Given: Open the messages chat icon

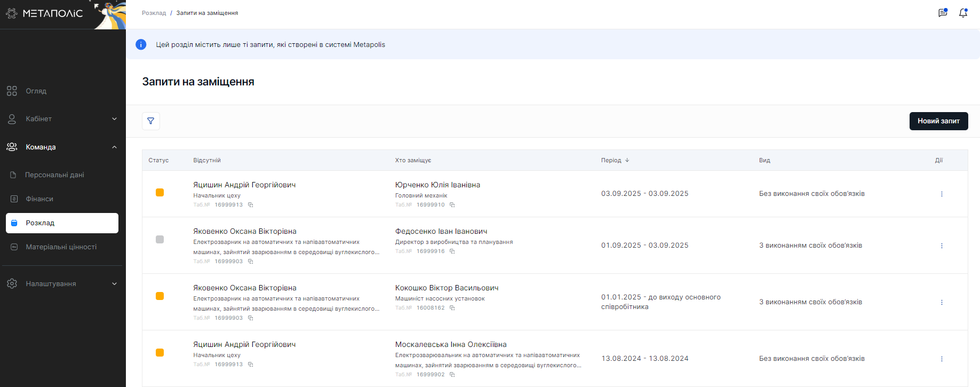Looking at the screenshot, I should coord(943,13).
